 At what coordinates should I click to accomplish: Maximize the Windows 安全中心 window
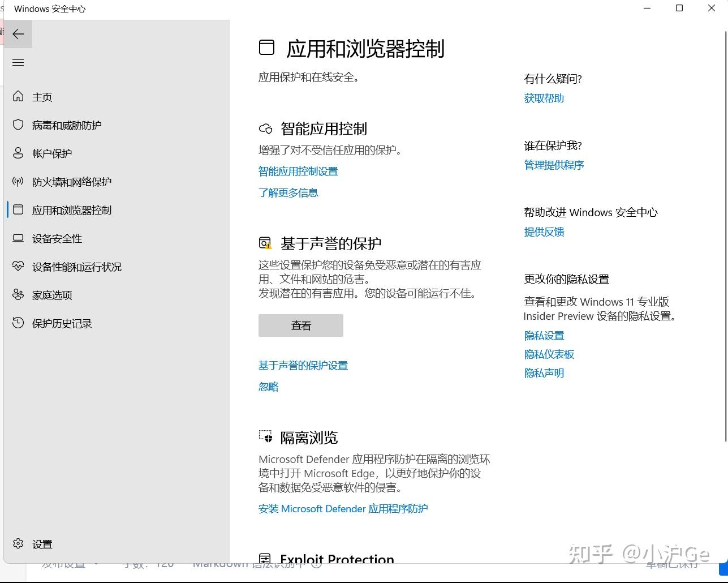[679, 8]
